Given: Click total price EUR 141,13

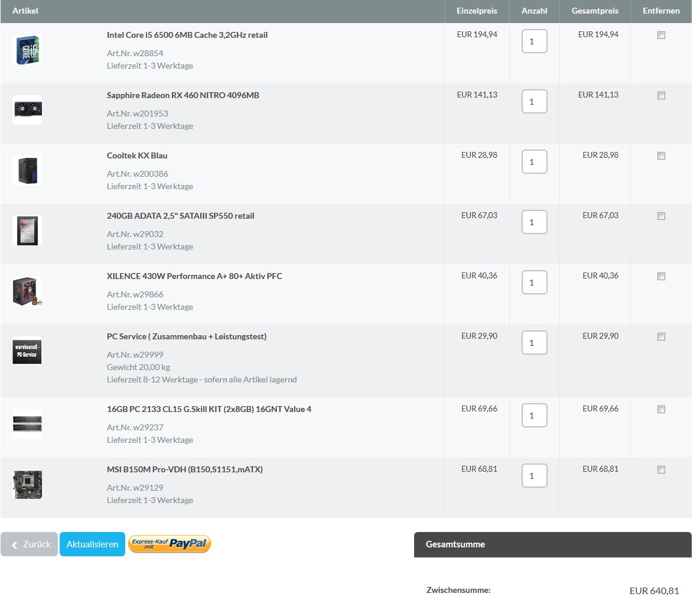Looking at the screenshot, I should coord(598,95).
